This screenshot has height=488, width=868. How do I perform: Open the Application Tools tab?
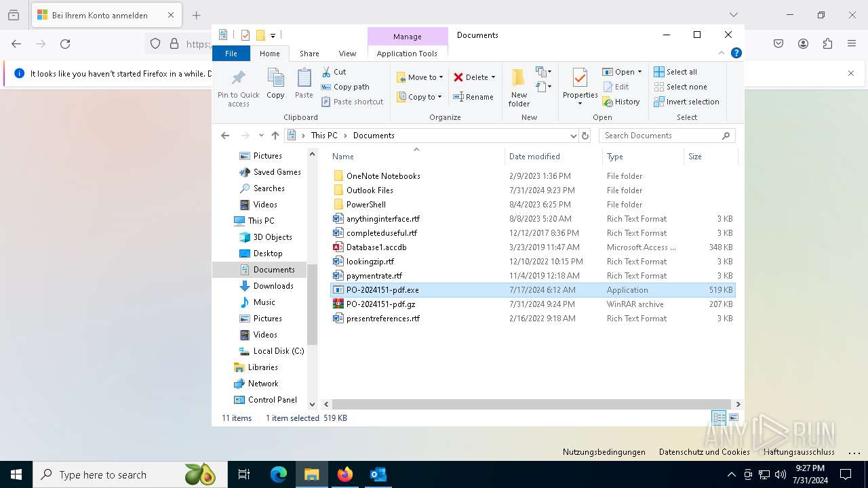click(407, 54)
